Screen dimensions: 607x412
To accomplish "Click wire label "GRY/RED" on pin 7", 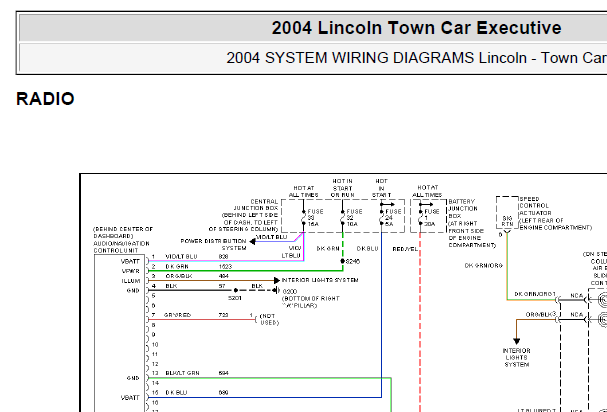I will (177, 315).
